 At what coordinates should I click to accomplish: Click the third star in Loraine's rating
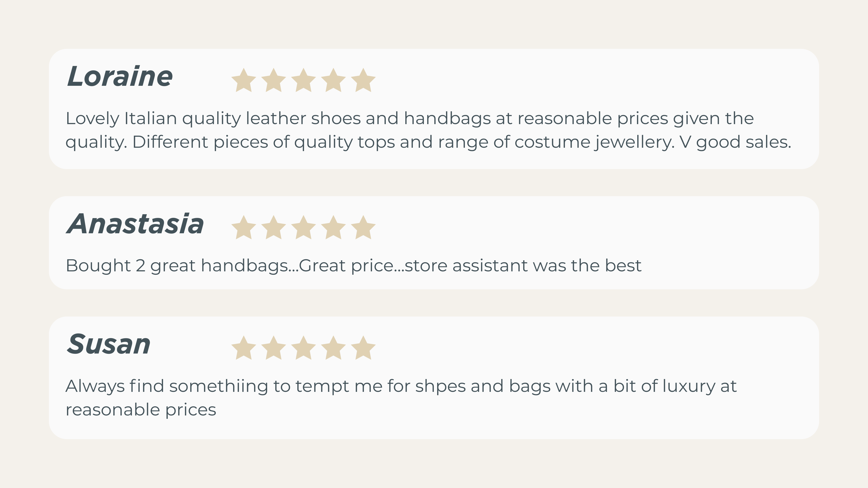tap(303, 81)
